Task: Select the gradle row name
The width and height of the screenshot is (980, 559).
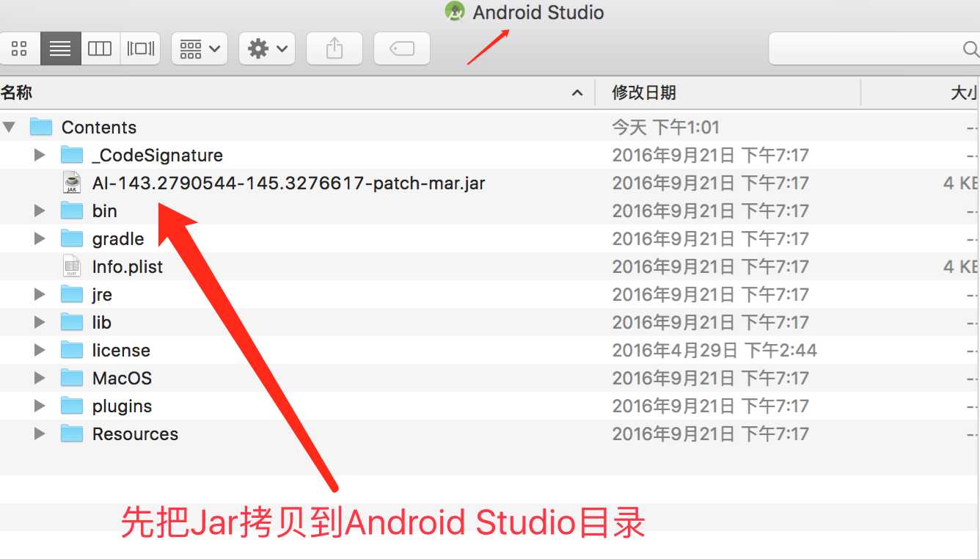Action: [118, 238]
